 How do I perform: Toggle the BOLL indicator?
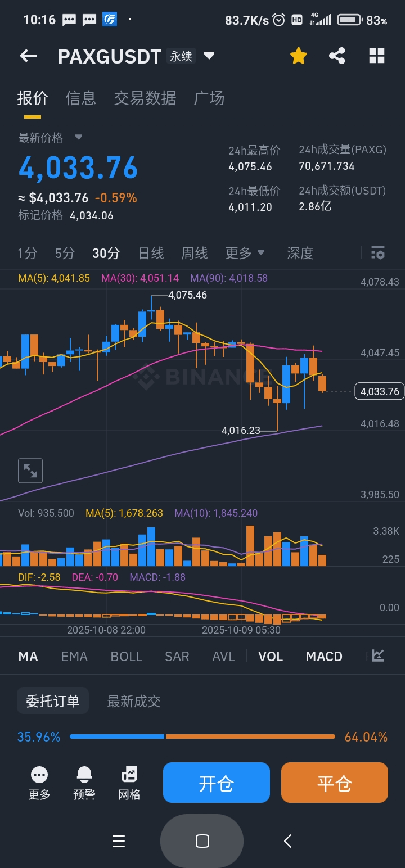(126, 657)
